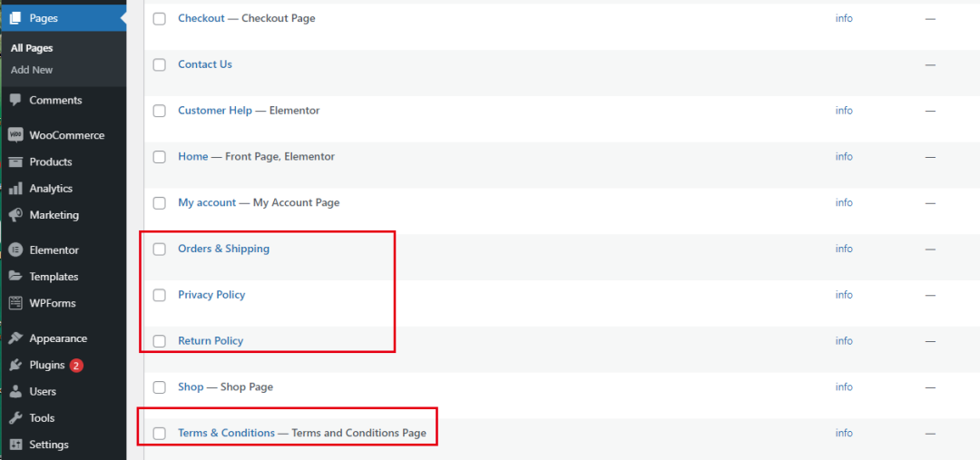Open Analytics via its bar chart icon
980x460 pixels.
[x=15, y=189]
